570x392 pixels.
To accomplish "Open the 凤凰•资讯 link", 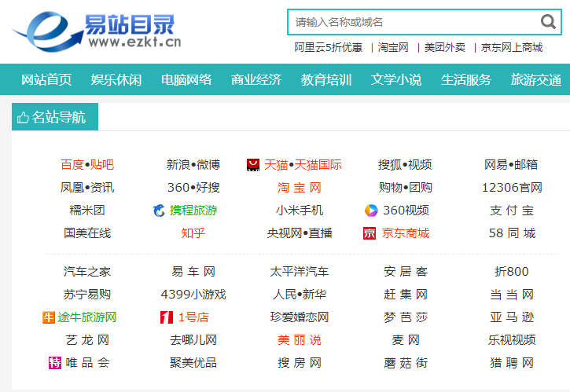I will click(87, 188).
